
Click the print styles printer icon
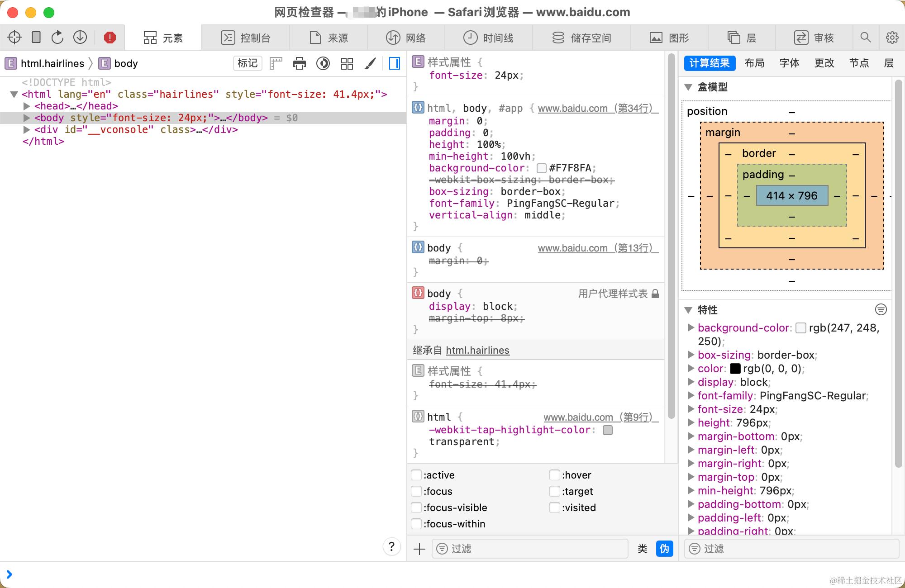coord(299,63)
